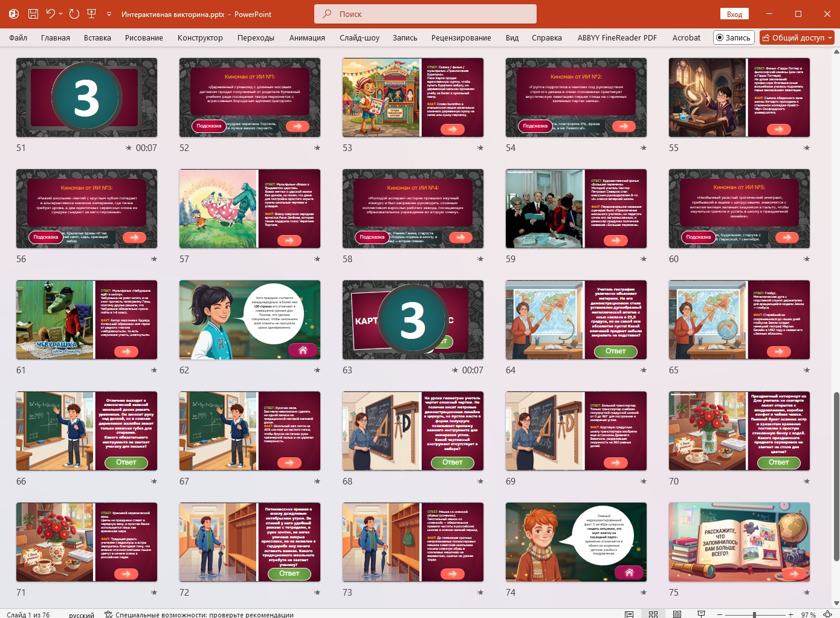Expand Customize Quick Access Toolbar dropdown
The image size is (840, 618).
point(109,14)
